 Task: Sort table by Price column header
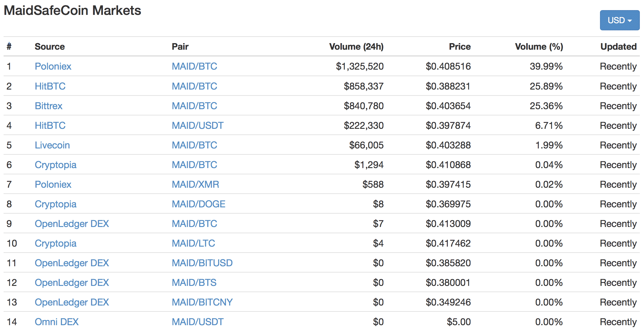pos(460,46)
